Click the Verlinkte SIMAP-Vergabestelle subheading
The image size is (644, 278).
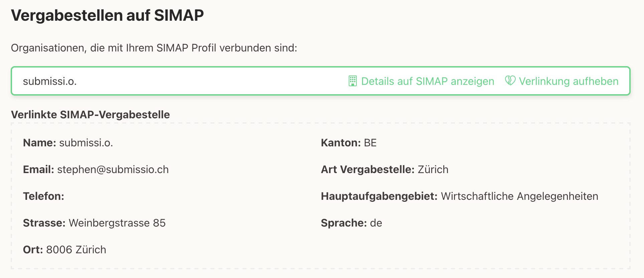point(91,115)
